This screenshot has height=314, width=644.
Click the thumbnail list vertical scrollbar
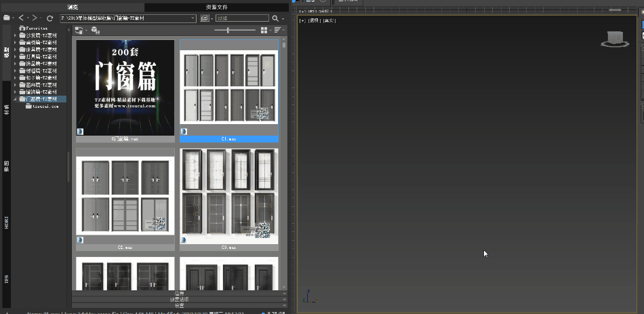tap(284, 164)
